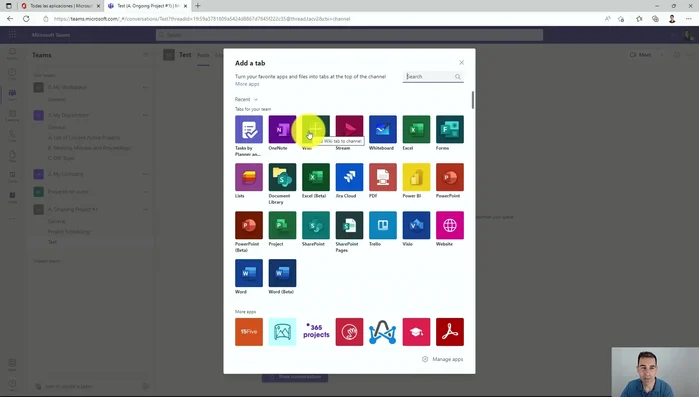Viewport: 699px width, 397px height.
Task: Select the SharePoint Pages app
Action: [349, 225]
